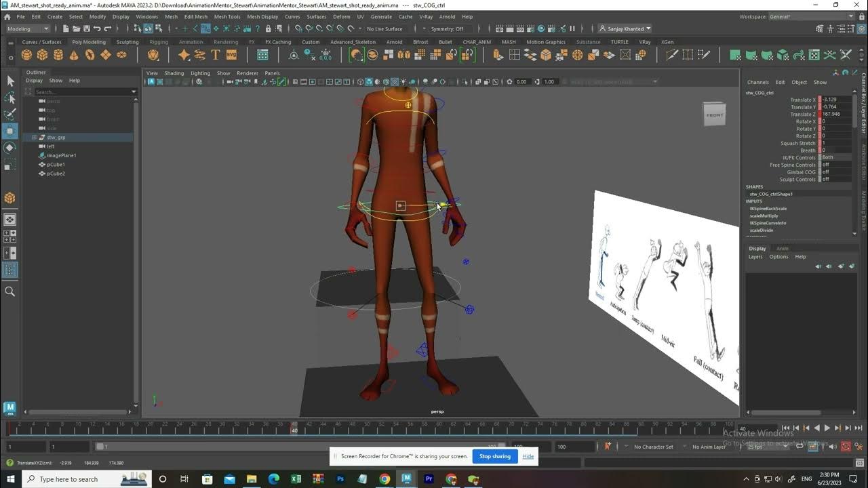
Task: Click Stop sharing button
Action: point(495,456)
